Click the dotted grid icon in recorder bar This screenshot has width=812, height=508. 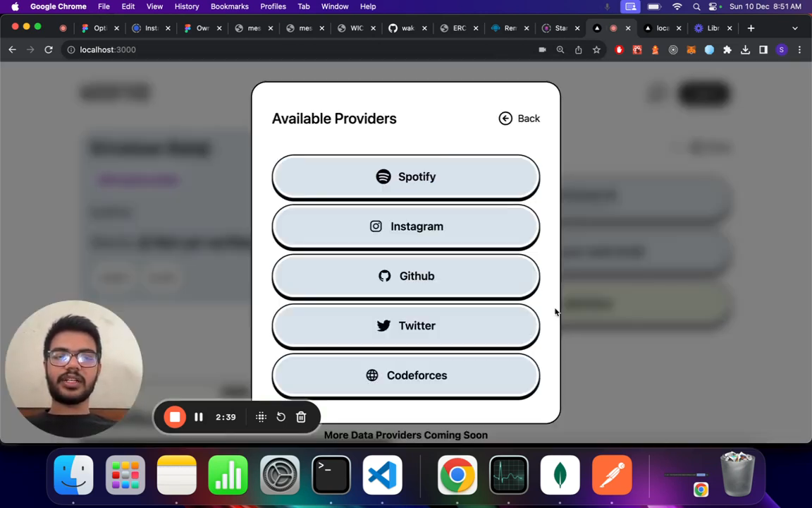[261, 417]
